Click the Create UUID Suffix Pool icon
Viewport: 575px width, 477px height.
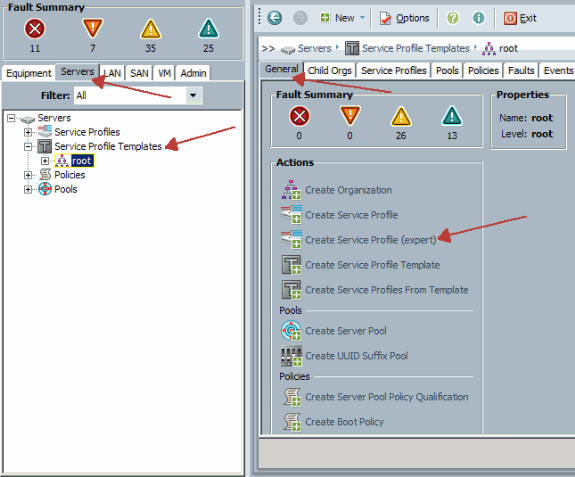point(291,356)
